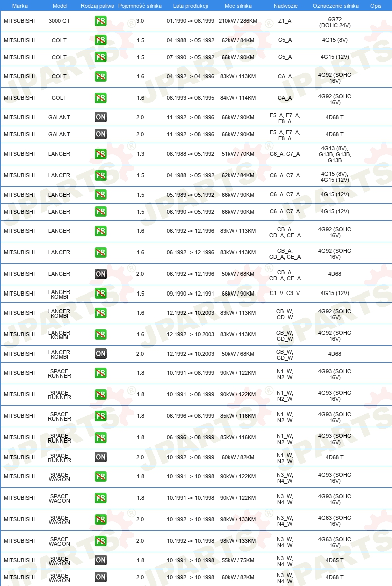Click the petrol icon for COLT 66kW / 90KM
The width and height of the screenshot is (392, 586).
click(100, 57)
